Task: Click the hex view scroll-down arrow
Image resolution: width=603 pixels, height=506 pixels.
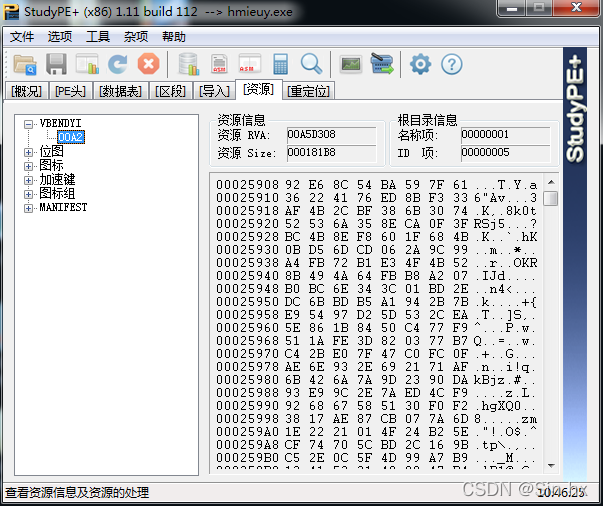Action: pyautogui.click(x=551, y=466)
